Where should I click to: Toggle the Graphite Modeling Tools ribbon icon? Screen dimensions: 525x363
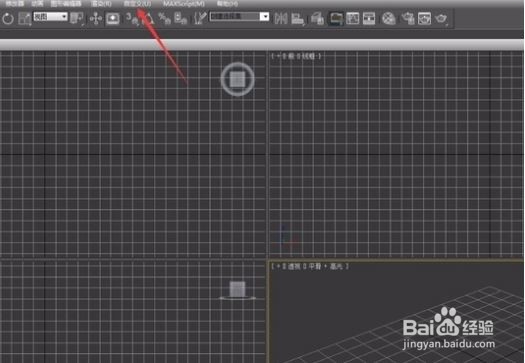[336, 18]
